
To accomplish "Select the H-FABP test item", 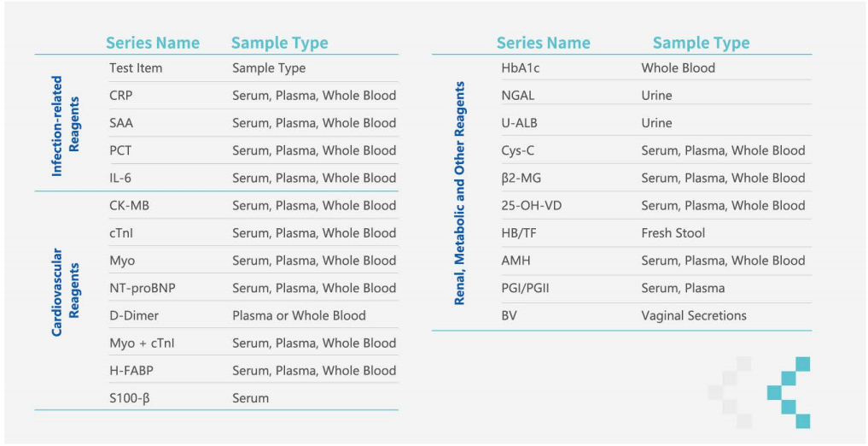I will (x=131, y=370).
